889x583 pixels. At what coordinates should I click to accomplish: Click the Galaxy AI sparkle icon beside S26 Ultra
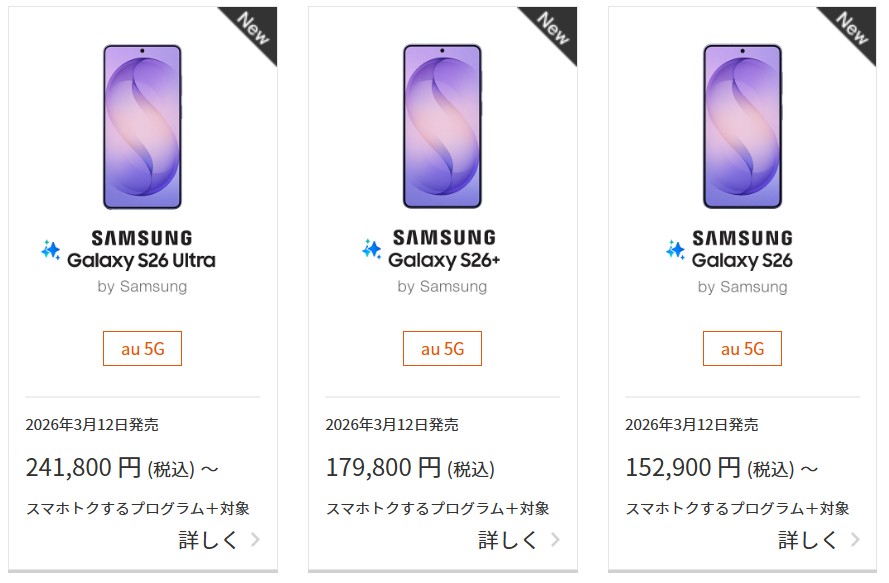coord(50,250)
